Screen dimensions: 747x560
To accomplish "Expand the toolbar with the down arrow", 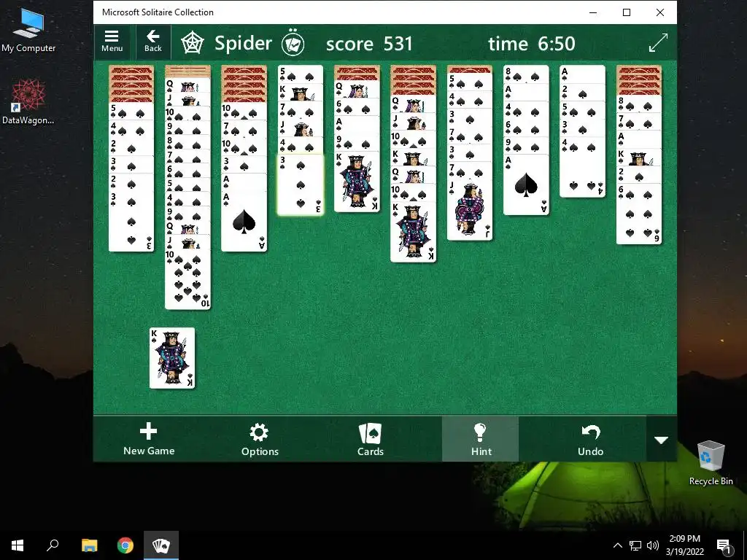I will [x=661, y=440].
